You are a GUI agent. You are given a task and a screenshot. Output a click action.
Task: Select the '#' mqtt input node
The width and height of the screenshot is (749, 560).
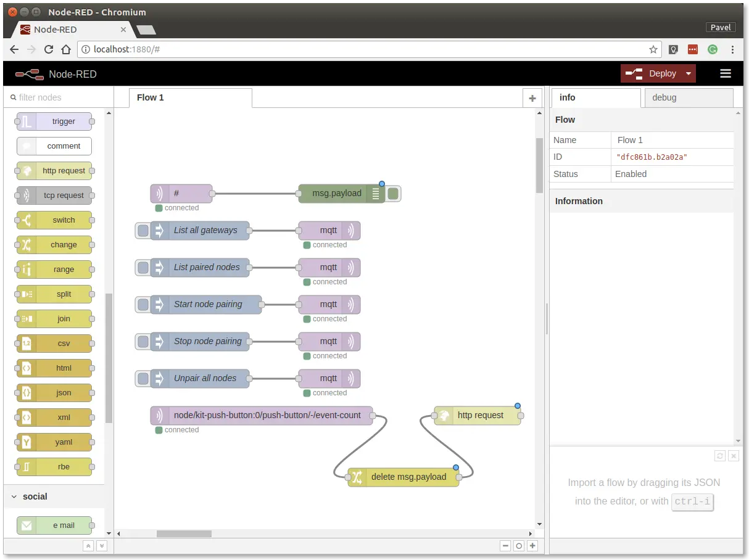181,194
